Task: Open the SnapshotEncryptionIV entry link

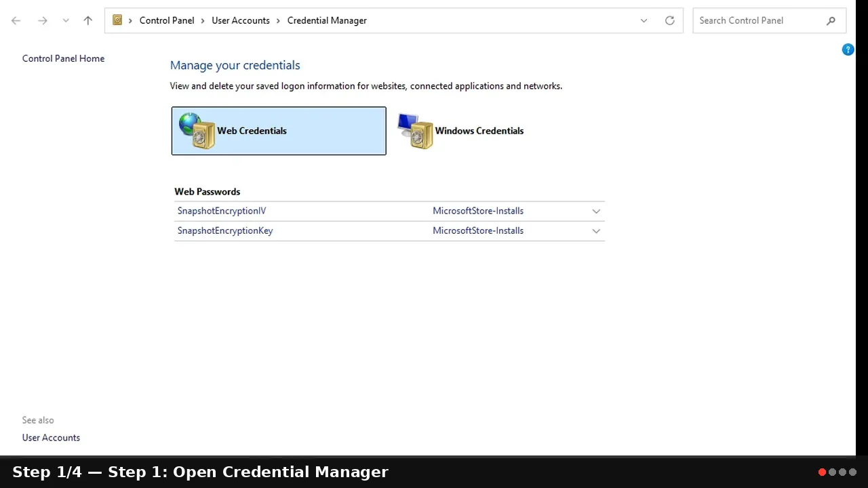Action: click(222, 211)
